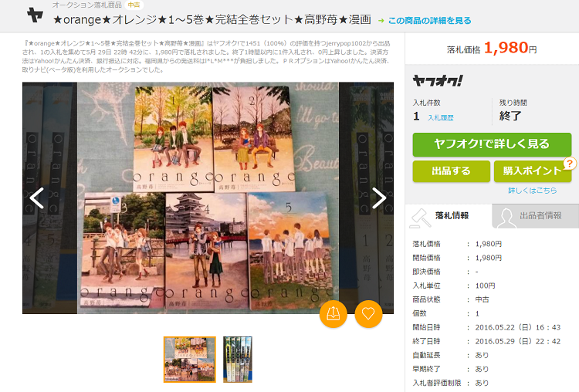Open the 出品者情報 tab
The image size is (579, 392).
(535, 216)
